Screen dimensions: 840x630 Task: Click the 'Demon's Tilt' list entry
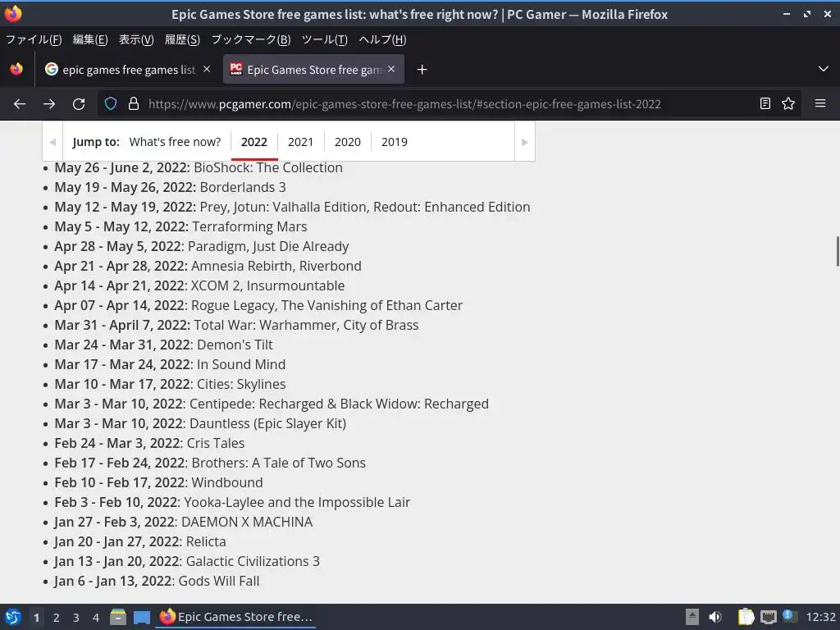pos(235,345)
